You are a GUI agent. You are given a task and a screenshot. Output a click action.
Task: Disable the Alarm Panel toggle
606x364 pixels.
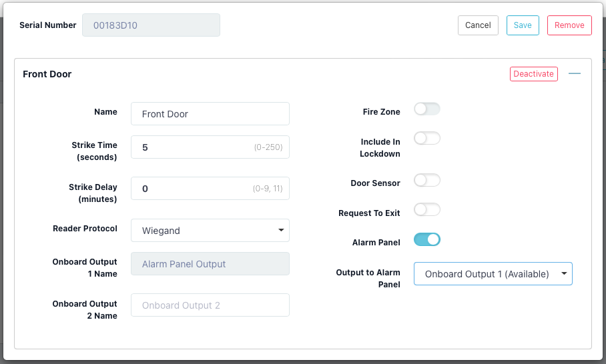pyautogui.click(x=427, y=239)
